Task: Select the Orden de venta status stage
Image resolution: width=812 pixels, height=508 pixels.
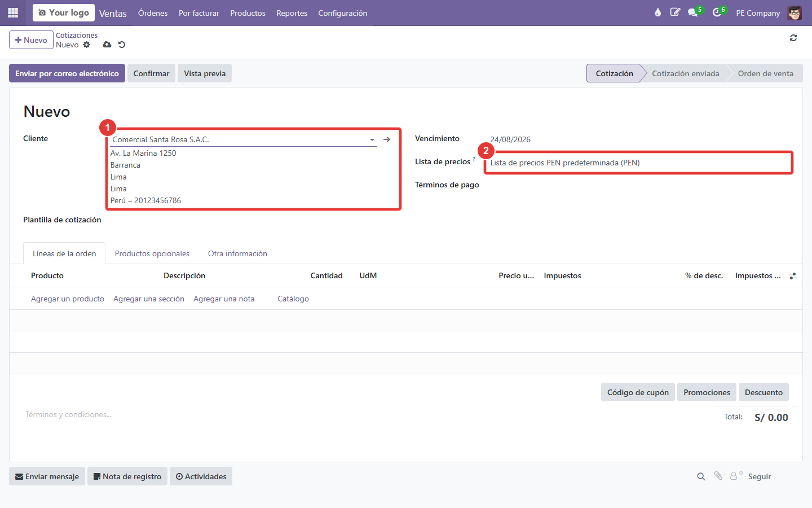Action: (765, 73)
